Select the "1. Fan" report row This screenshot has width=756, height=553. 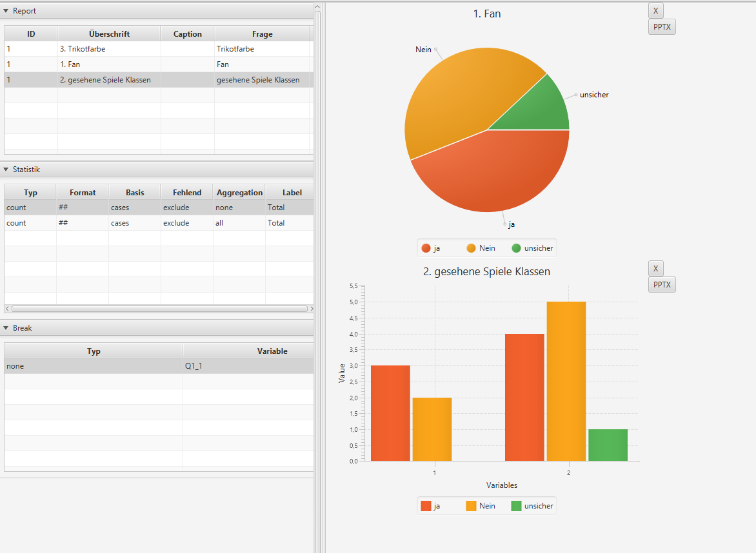click(159, 64)
